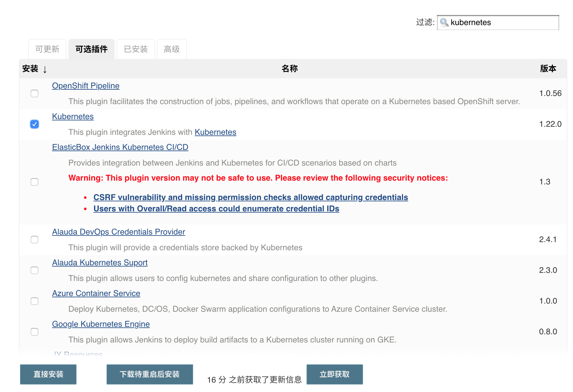Image resolution: width=573 pixels, height=392 pixels.
Task: Click the 16 分 之前获取了更新信息 status text
Action: 254,380
